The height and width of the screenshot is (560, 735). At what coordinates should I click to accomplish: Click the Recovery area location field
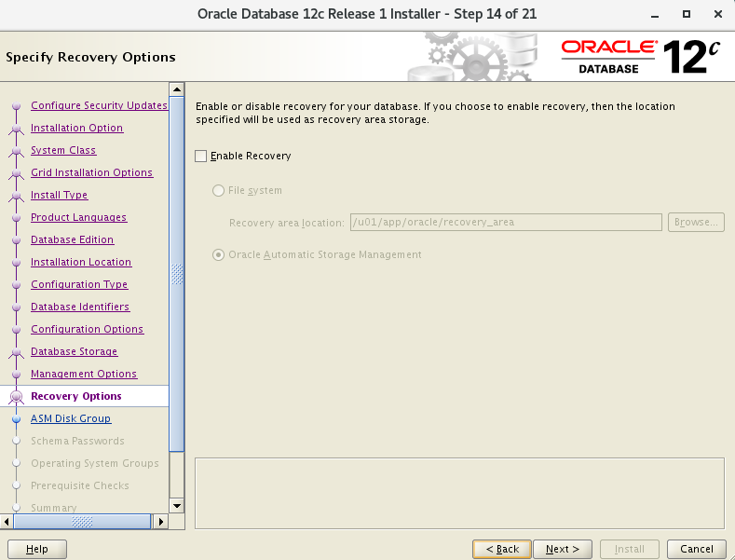pyautogui.click(x=507, y=223)
